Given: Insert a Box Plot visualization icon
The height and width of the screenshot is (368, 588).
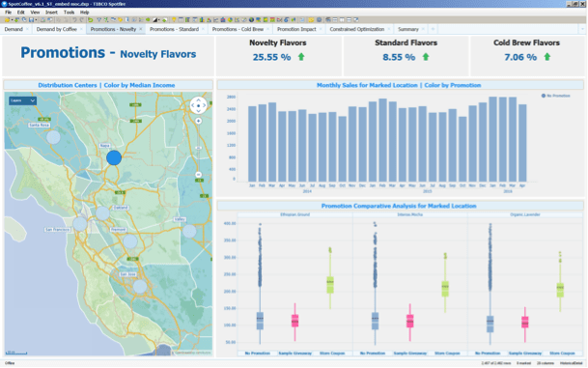Looking at the screenshot, I should coord(294,20).
